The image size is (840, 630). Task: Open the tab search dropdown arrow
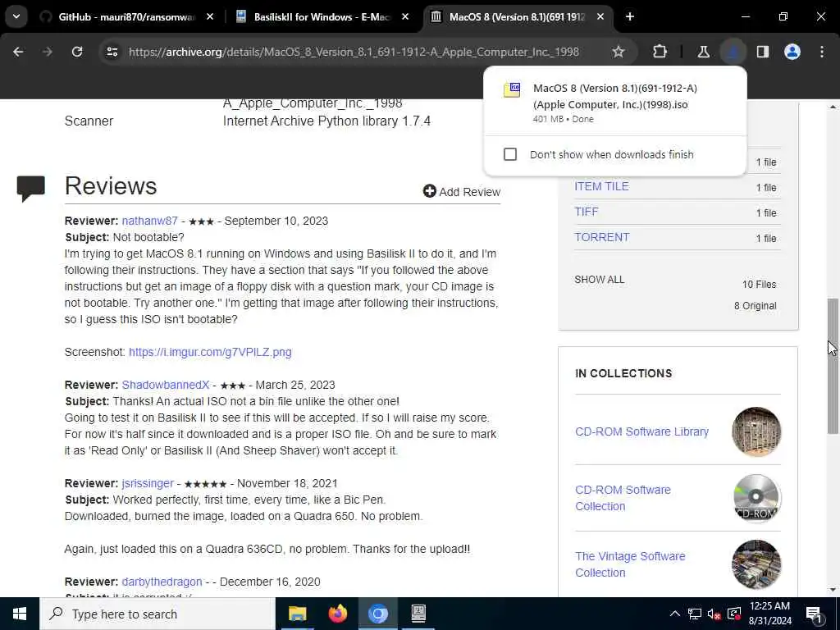(16, 16)
